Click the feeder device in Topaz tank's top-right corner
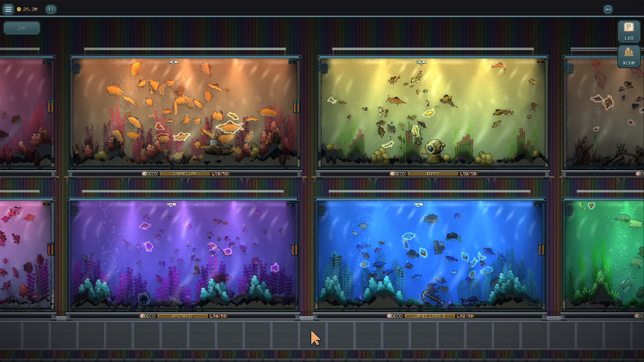The height and width of the screenshot is (362, 644). (x=540, y=62)
